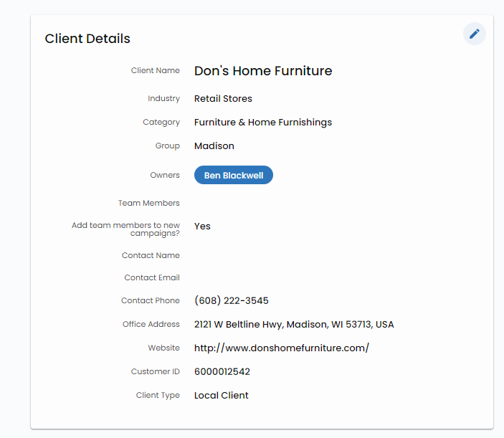Click the Local Client type value
Viewport: 504px width, 438px height.
tap(221, 396)
